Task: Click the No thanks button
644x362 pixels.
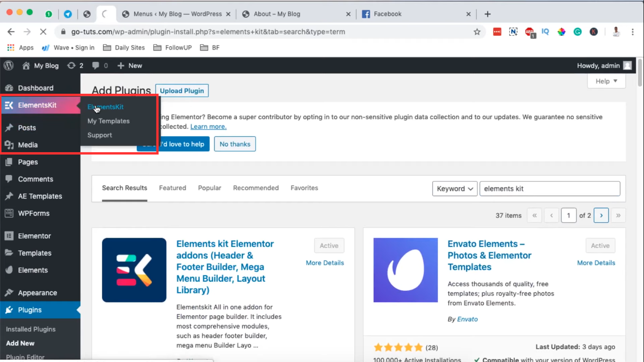Action: click(x=235, y=144)
